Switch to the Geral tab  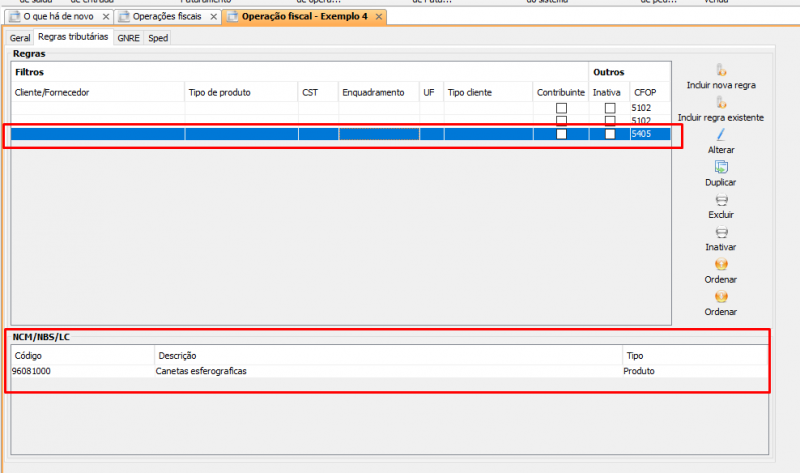point(20,38)
